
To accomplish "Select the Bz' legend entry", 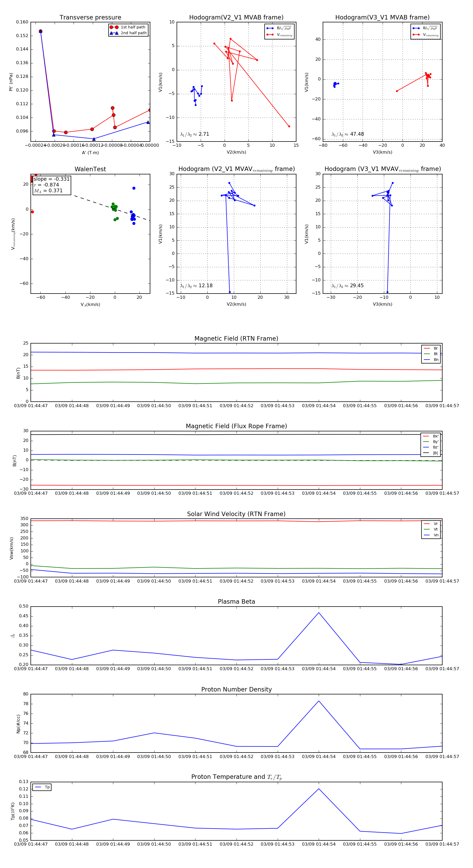I will click(431, 447).
